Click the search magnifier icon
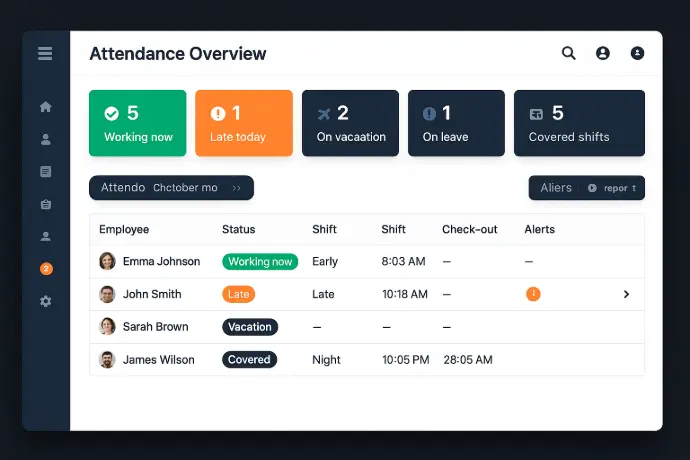Image resolution: width=690 pixels, height=460 pixels. [568, 54]
